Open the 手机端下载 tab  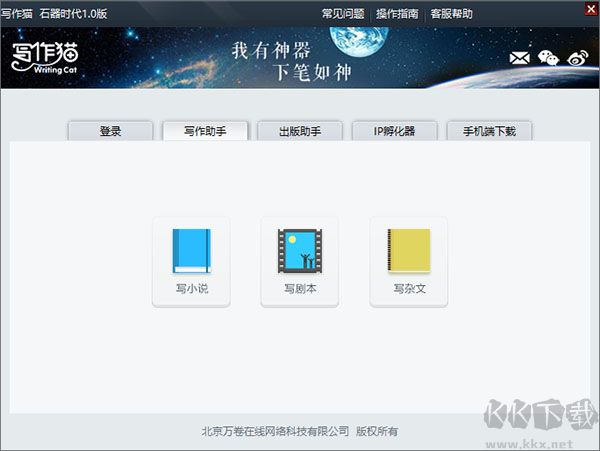[489, 131]
